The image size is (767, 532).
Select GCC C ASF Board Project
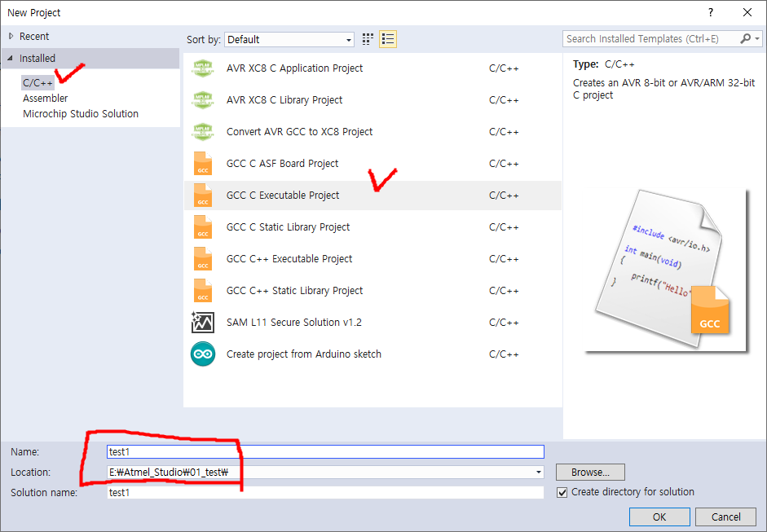point(282,164)
